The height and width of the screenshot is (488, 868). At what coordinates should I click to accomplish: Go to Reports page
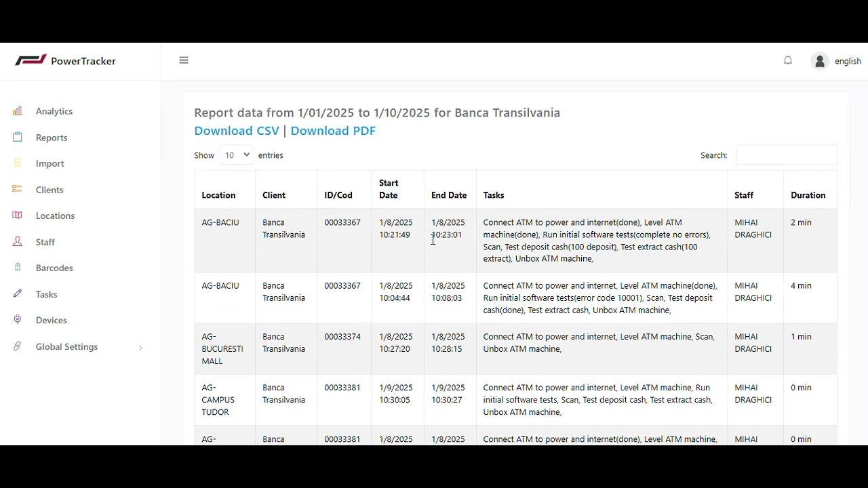coord(52,138)
